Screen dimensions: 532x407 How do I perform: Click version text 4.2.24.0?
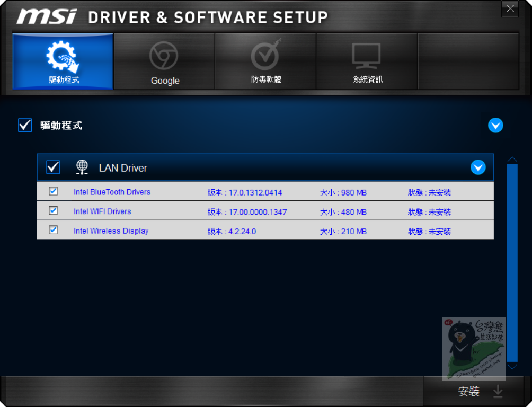pyautogui.click(x=242, y=232)
